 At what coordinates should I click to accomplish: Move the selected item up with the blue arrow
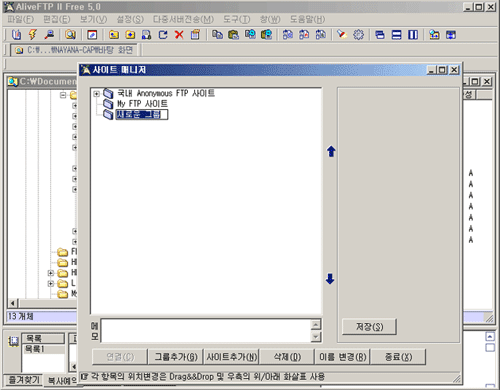coord(331,151)
